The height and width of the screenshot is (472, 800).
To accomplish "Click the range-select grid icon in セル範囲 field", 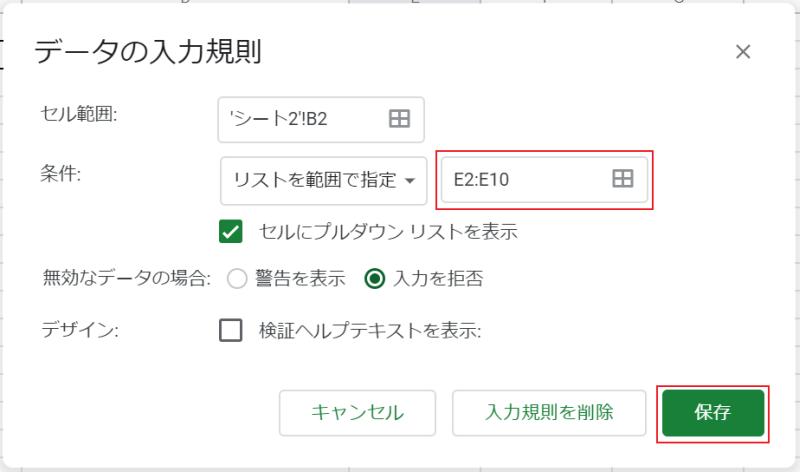I will pyautogui.click(x=399, y=119).
